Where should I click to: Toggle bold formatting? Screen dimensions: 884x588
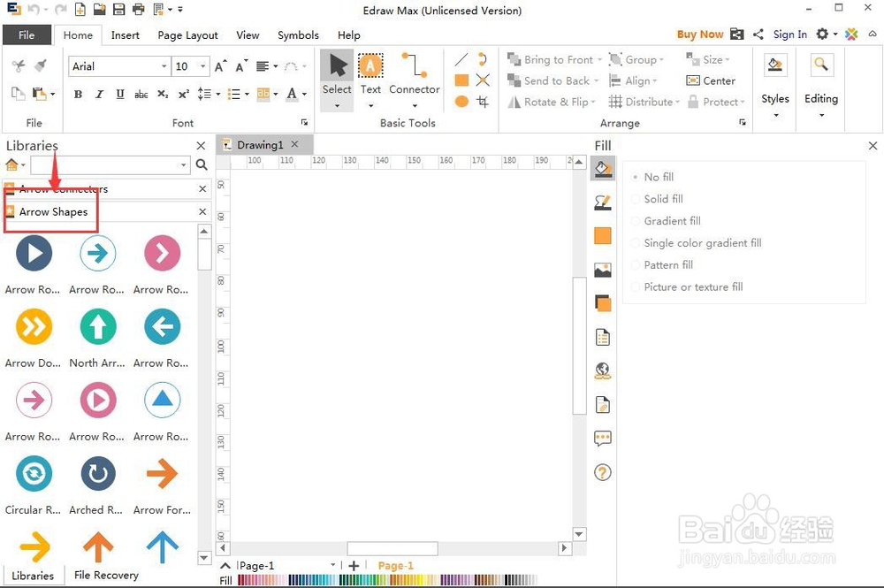coord(78,94)
